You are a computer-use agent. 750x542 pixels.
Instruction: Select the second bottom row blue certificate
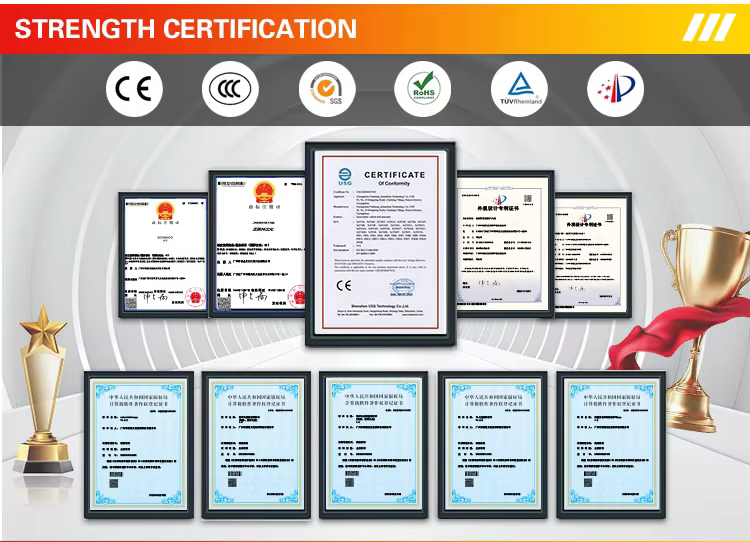[x=256, y=443]
